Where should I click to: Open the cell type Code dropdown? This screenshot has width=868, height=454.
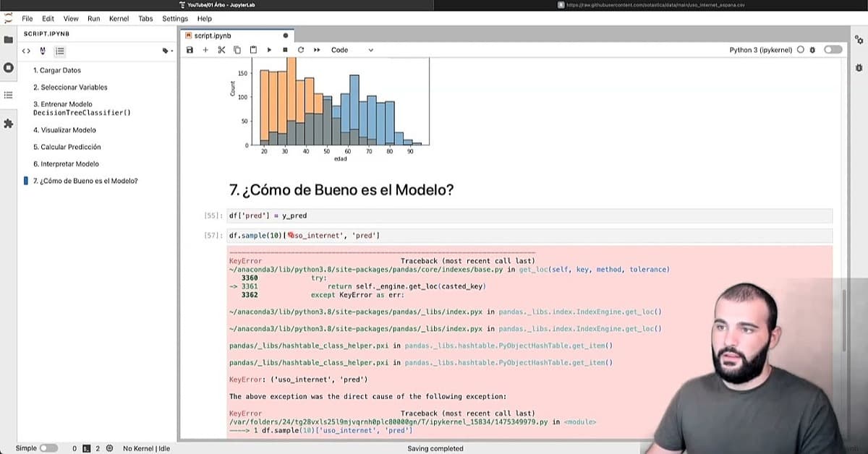352,50
